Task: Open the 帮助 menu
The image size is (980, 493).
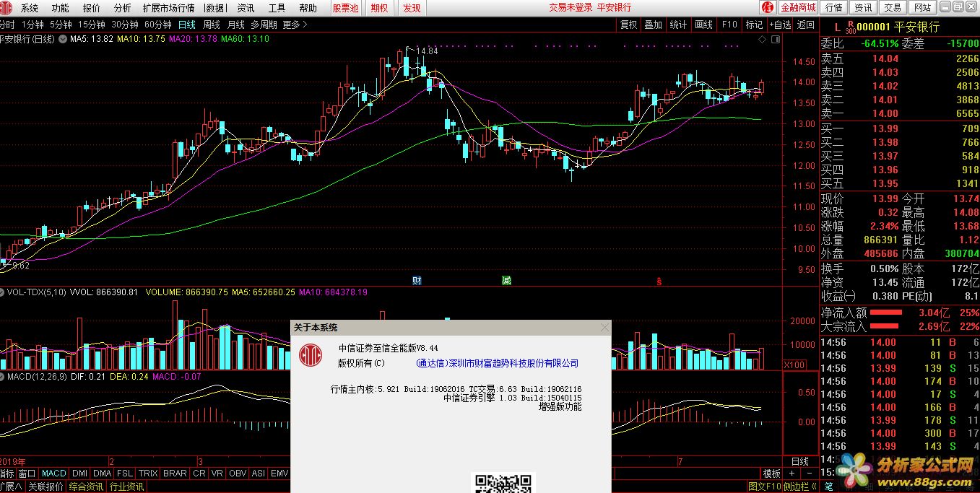Action: click(308, 8)
